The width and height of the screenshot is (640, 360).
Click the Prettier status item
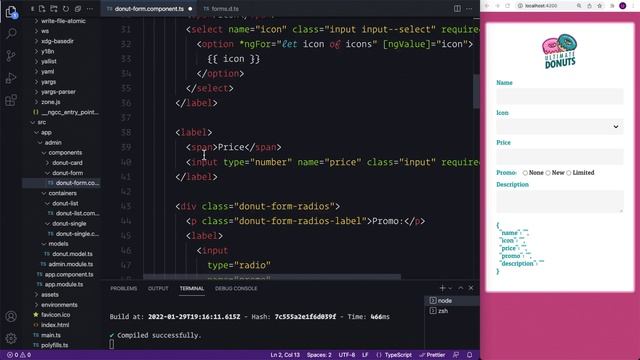click(432, 355)
